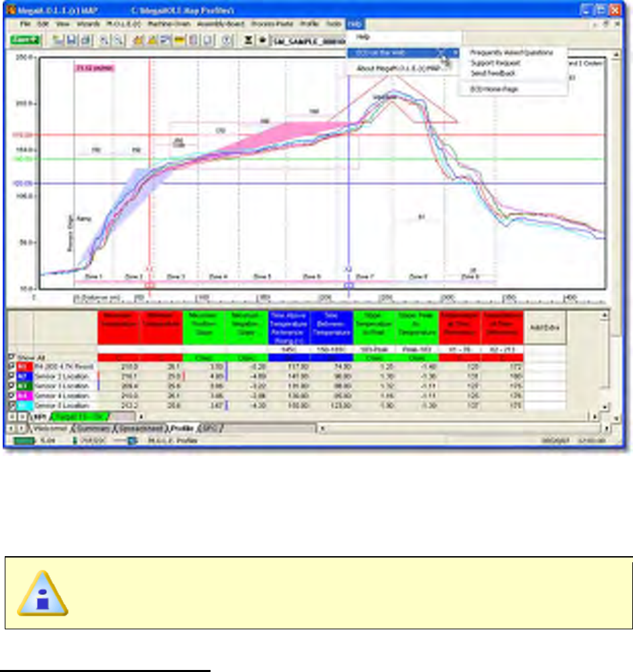Toggle checkbox for red sensor 1 row
This screenshot has height=672, width=633.
click(12, 366)
